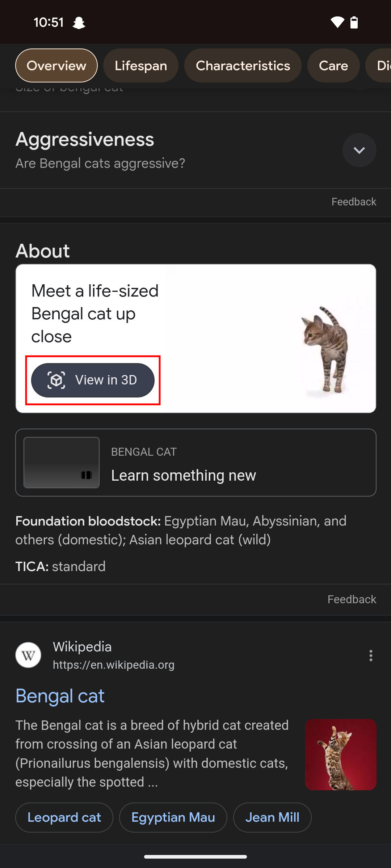Go to the Care tab
The image size is (391, 868).
click(333, 65)
